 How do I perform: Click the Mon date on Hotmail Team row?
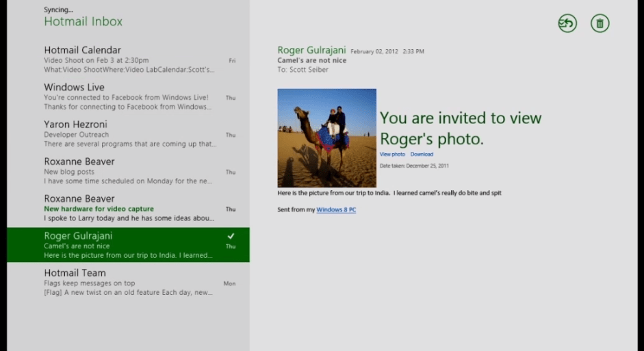229,284
